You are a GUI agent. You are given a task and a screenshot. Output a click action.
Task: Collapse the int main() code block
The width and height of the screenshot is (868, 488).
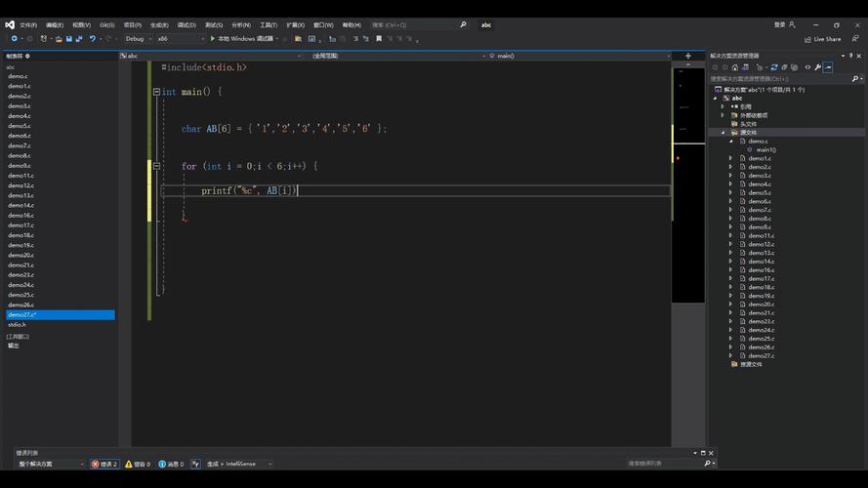pyautogui.click(x=156, y=92)
